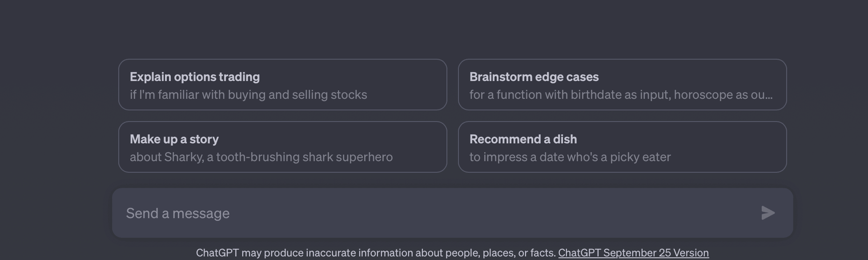Click the 'Make up a story' bold heading
Image resolution: width=868 pixels, height=260 pixels.
(174, 139)
